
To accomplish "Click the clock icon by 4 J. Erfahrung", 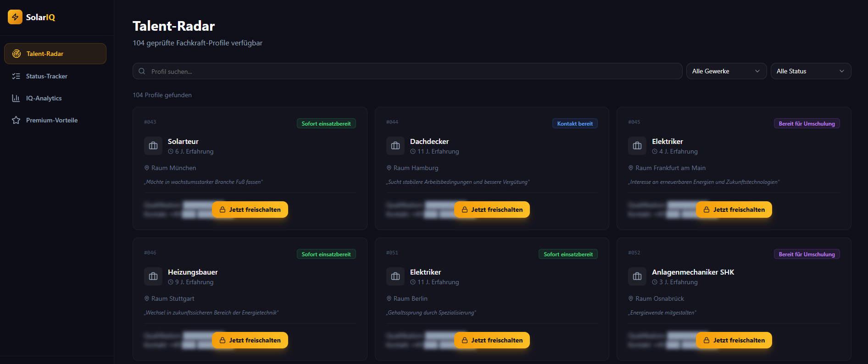I will pos(655,151).
